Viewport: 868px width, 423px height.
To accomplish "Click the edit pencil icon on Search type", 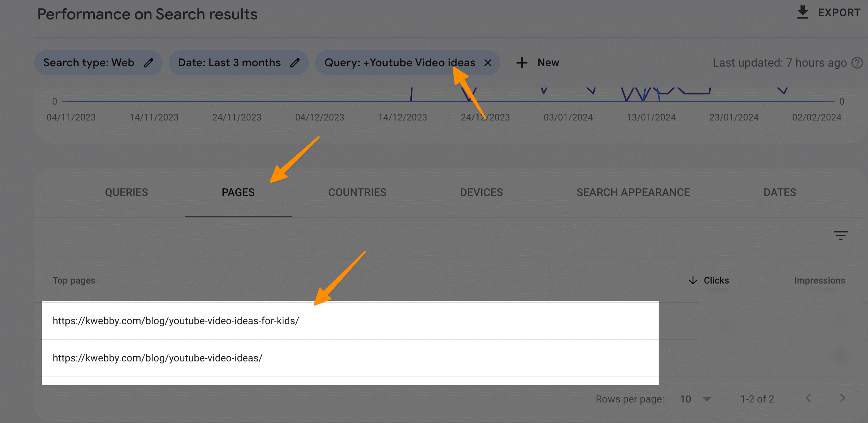I will 149,63.
